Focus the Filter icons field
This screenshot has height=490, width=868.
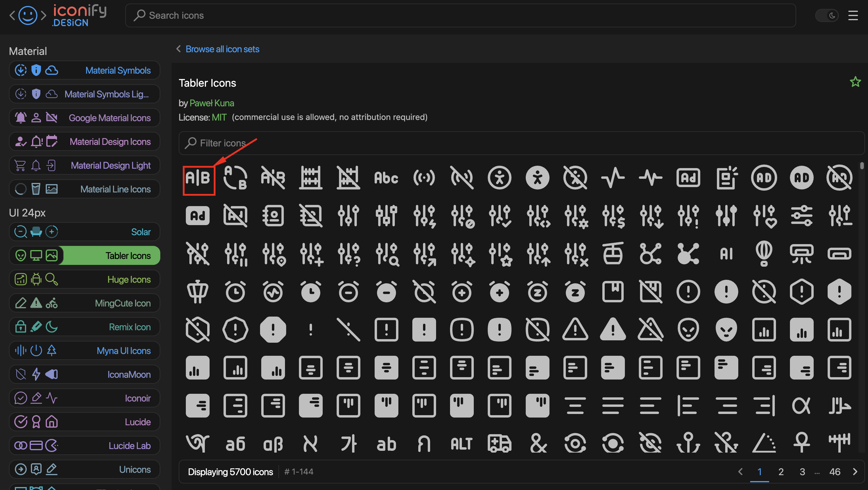(521, 143)
